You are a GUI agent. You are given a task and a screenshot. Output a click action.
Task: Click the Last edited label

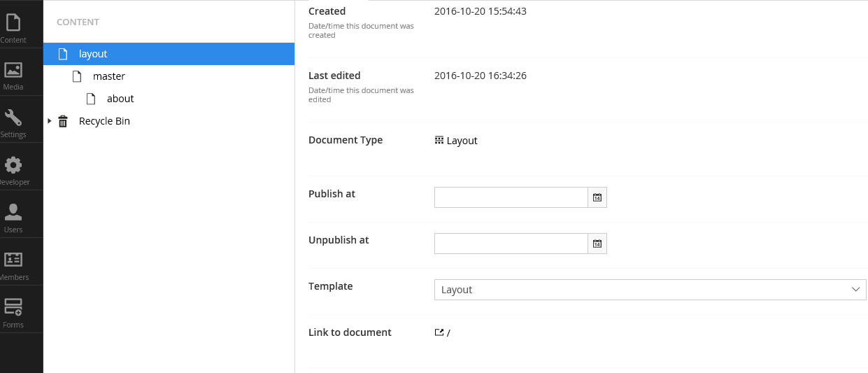point(334,76)
